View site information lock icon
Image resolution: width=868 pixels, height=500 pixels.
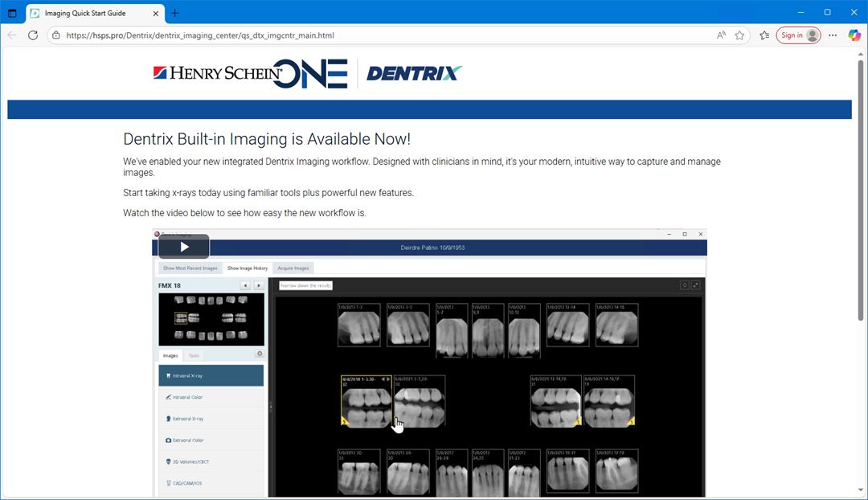click(56, 35)
